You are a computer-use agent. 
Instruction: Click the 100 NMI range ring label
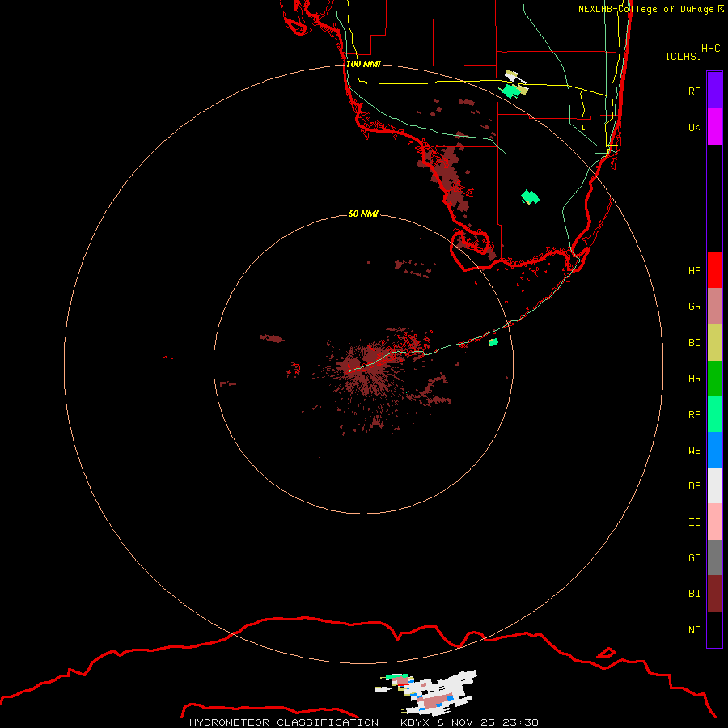click(x=363, y=64)
